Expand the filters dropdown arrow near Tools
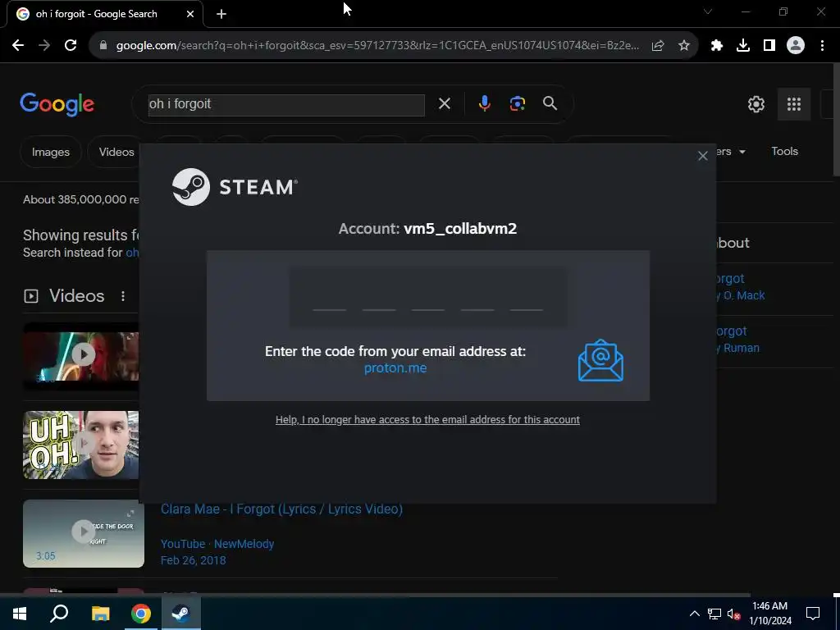The image size is (840, 630). (742, 152)
